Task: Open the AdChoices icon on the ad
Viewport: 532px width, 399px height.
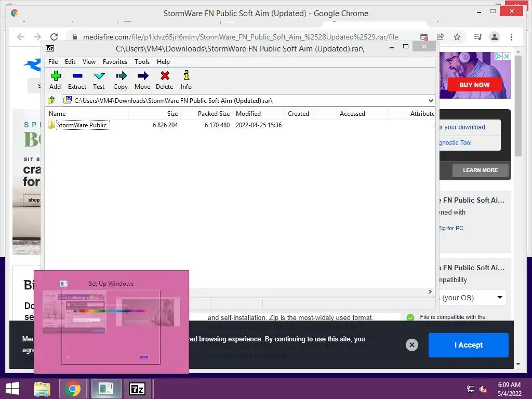Action: click(498, 56)
